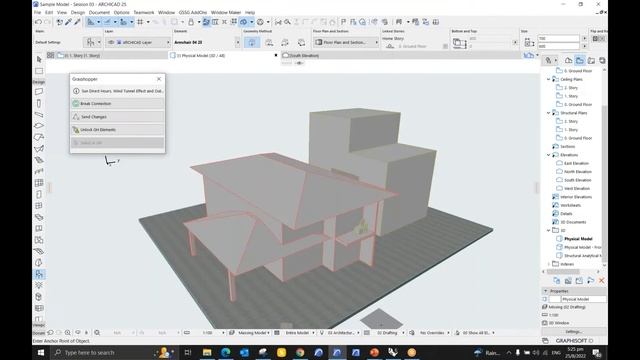Select the fourth Geometry Method option
The image size is (640, 360).
point(301,42)
